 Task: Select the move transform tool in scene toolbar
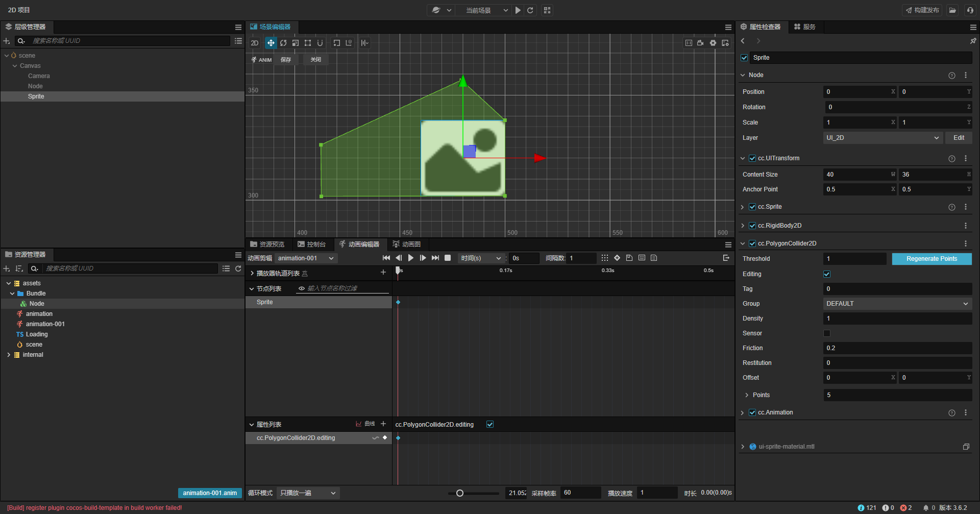click(271, 43)
